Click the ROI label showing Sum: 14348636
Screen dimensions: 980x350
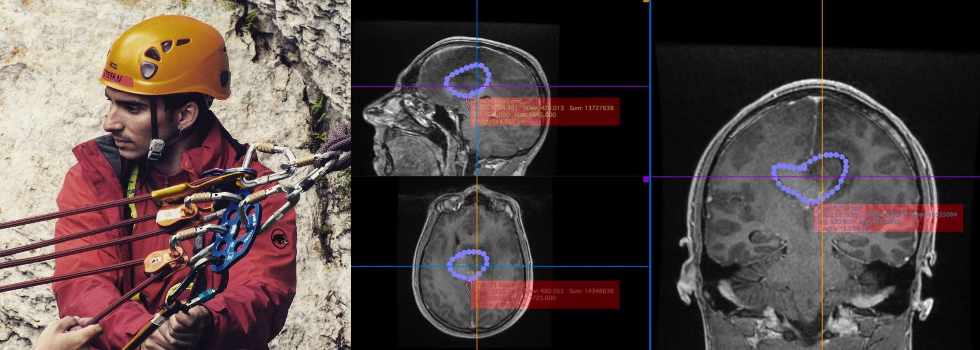point(545,294)
